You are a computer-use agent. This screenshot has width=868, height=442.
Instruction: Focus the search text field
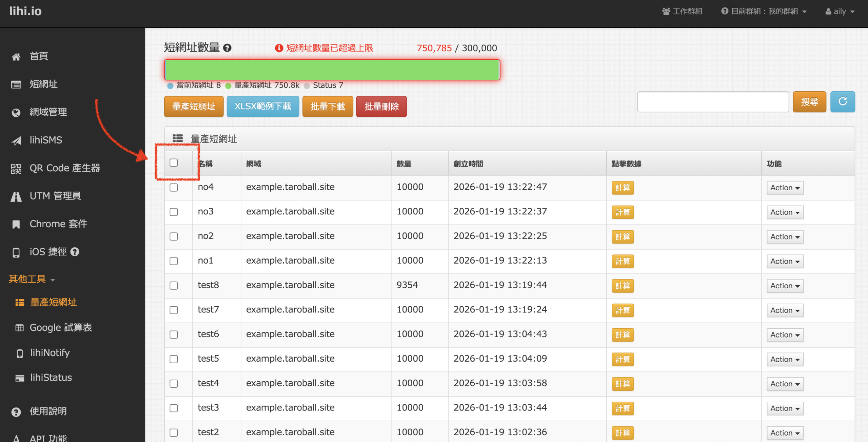[x=713, y=102]
